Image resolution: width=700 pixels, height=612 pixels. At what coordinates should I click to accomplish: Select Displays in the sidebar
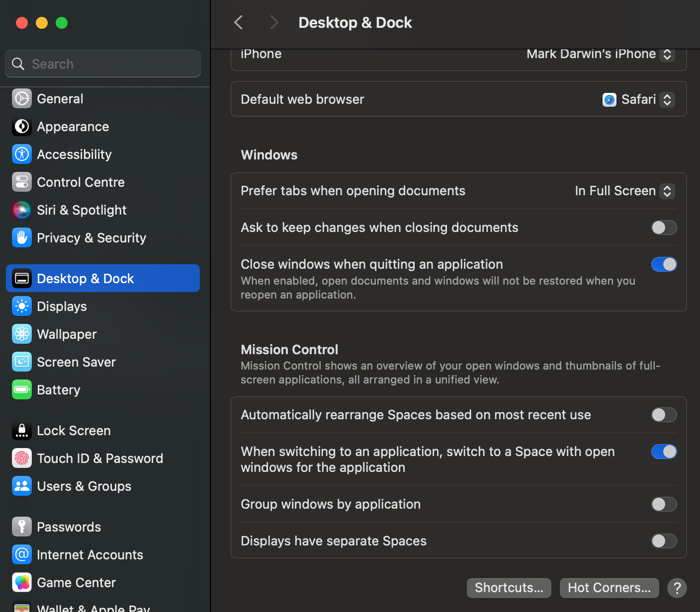[103, 306]
